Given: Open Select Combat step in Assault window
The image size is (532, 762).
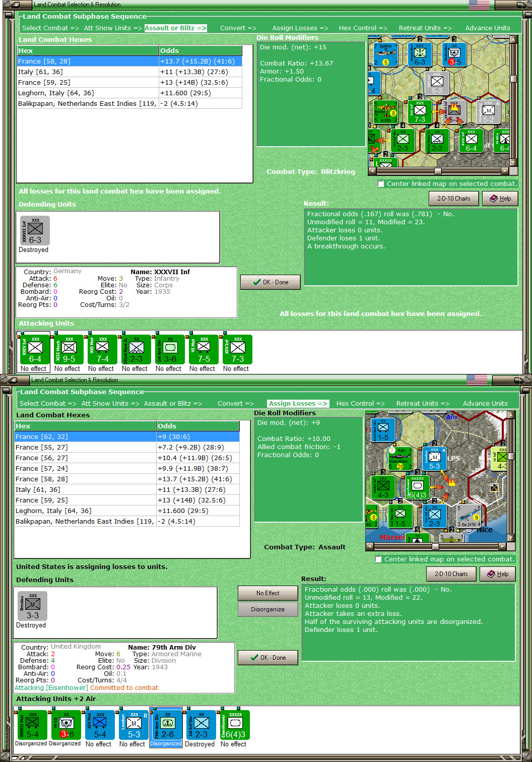Looking at the screenshot, I should coord(48,404).
